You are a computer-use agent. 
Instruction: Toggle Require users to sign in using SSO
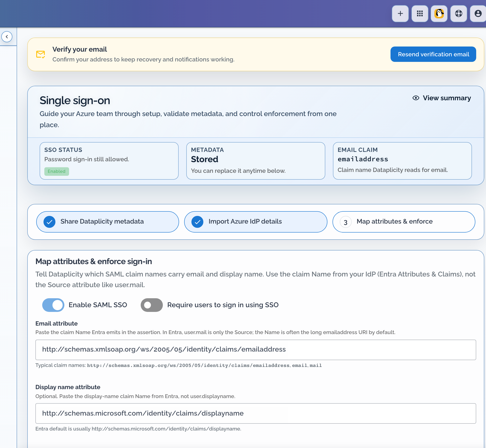coord(152,305)
